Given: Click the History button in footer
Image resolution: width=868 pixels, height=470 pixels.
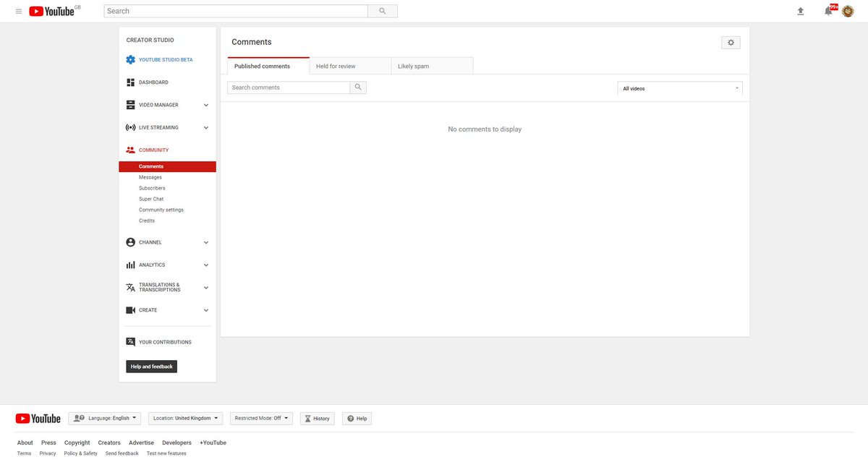Looking at the screenshot, I should [x=318, y=418].
